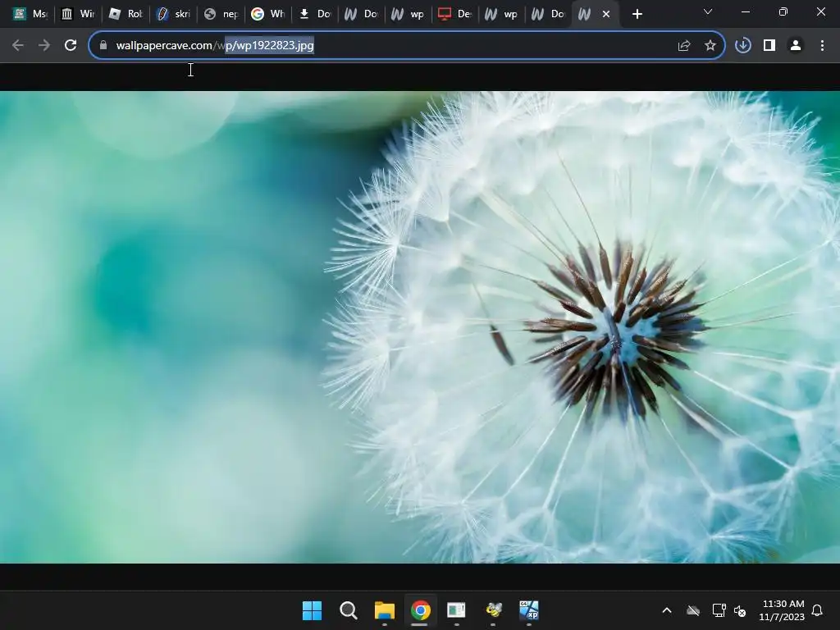Image resolution: width=840 pixels, height=630 pixels.
Task: Toggle the Chrome side panel
Action: pos(769,46)
